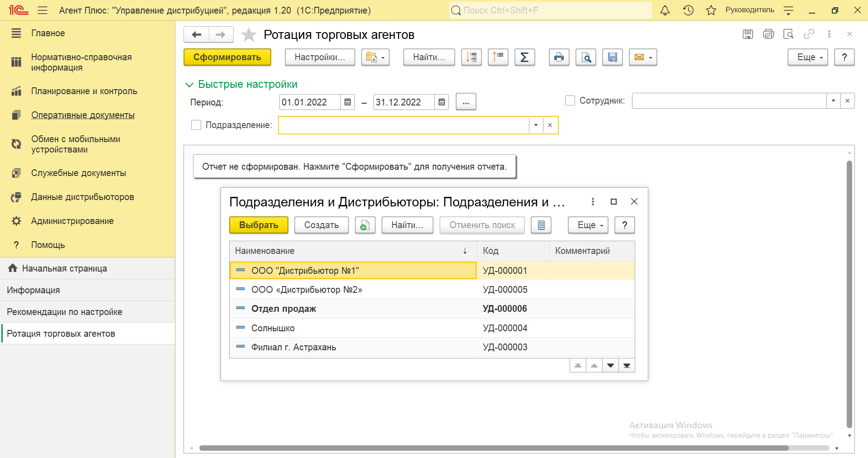This screenshot has width=868, height=458.
Task: Open Данные дистрибьюторов section
Action: point(82,197)
